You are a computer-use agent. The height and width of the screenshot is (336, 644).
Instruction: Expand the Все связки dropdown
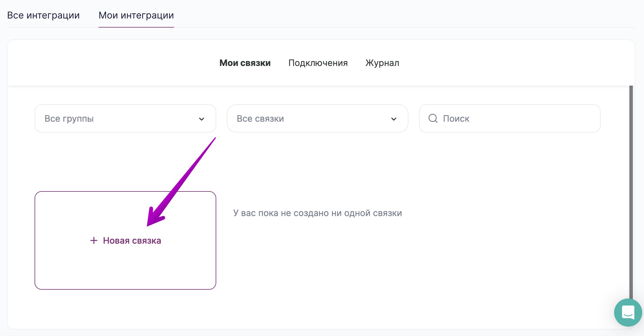[x=318, y=118]
